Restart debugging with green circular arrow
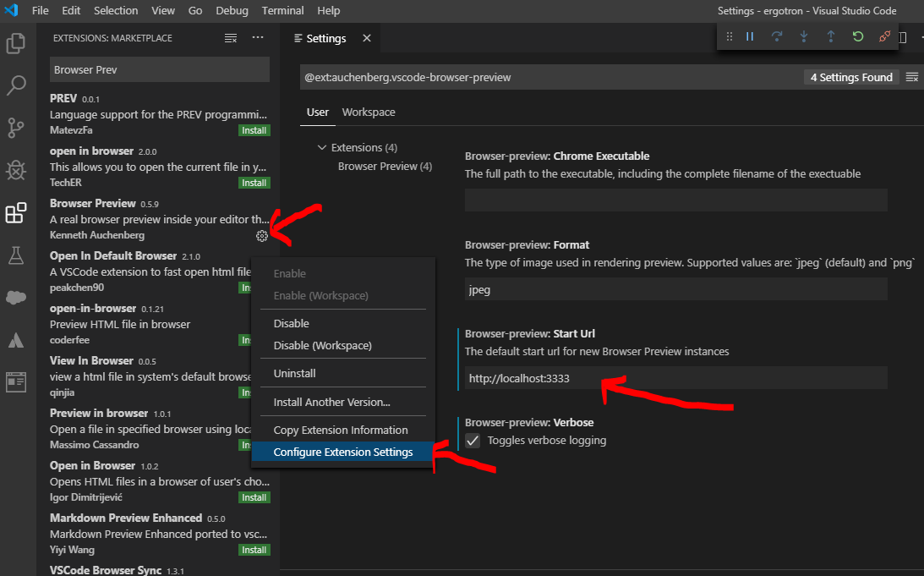The height and width of the screenshot is (576, 924). coord(858,36)
